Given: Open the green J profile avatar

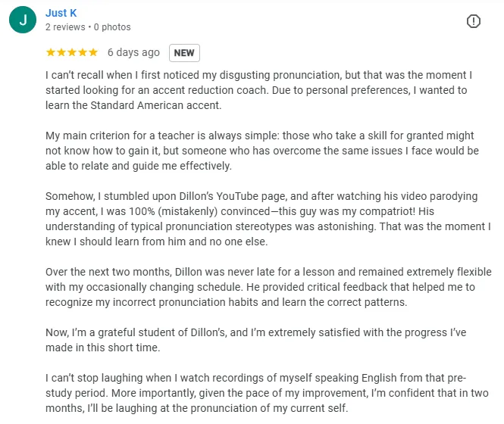Looking at the screenshot, I should coord(23,20).
